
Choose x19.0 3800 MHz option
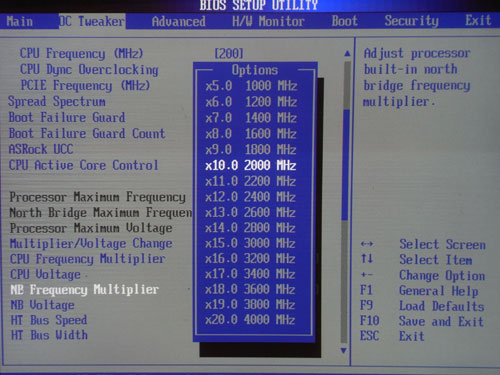click(x=251, y=304)
